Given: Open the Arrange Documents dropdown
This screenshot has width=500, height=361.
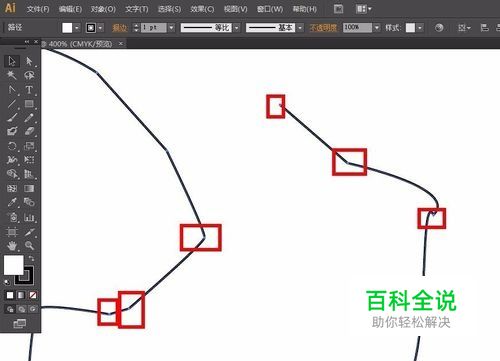Looking at the screenshot, I should [363, 9].
